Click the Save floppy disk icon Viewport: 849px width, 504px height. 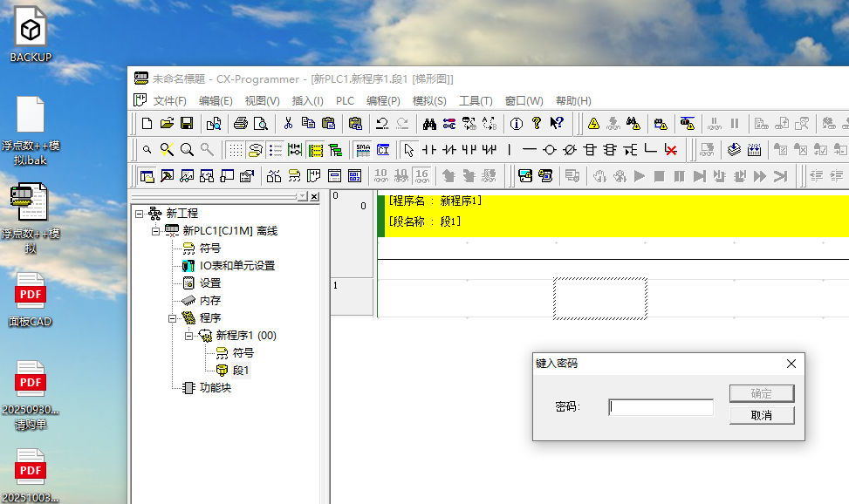186,124
